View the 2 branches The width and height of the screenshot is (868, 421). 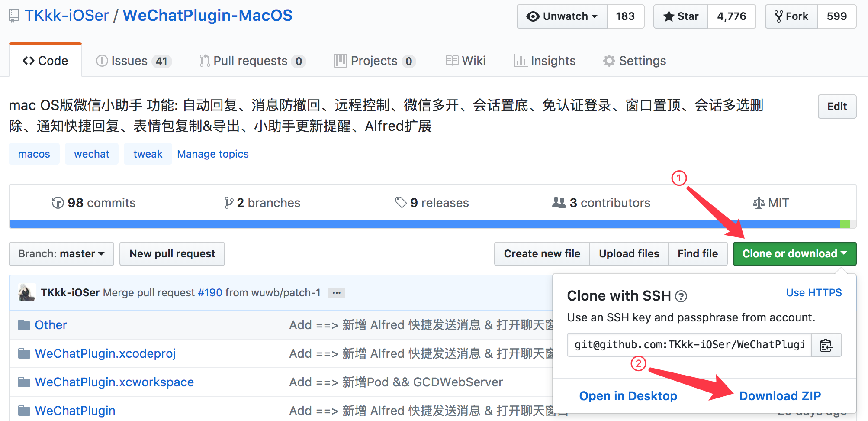coord(262,203)
